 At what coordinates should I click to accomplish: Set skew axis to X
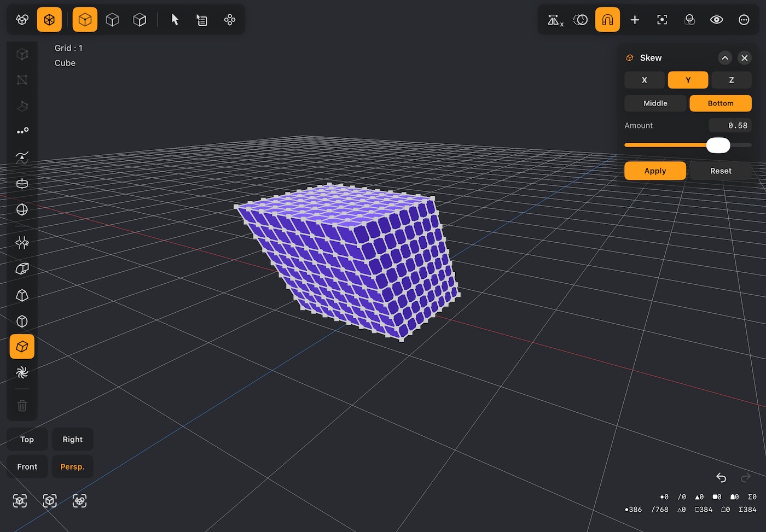pos(645,80)
